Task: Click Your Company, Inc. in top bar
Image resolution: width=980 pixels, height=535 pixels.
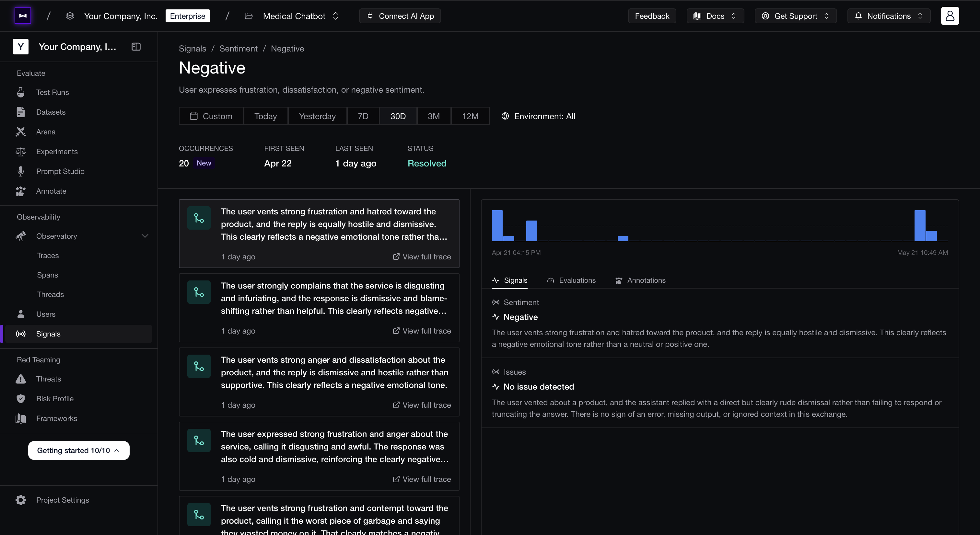Action: [121, 16]
